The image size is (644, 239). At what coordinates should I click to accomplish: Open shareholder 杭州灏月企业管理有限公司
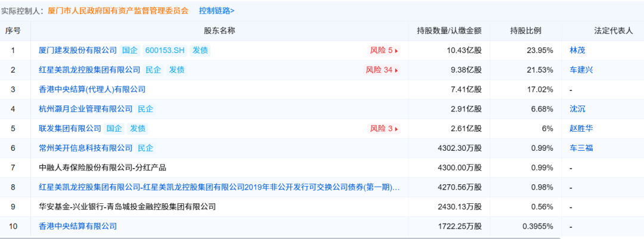coord(85,109)
